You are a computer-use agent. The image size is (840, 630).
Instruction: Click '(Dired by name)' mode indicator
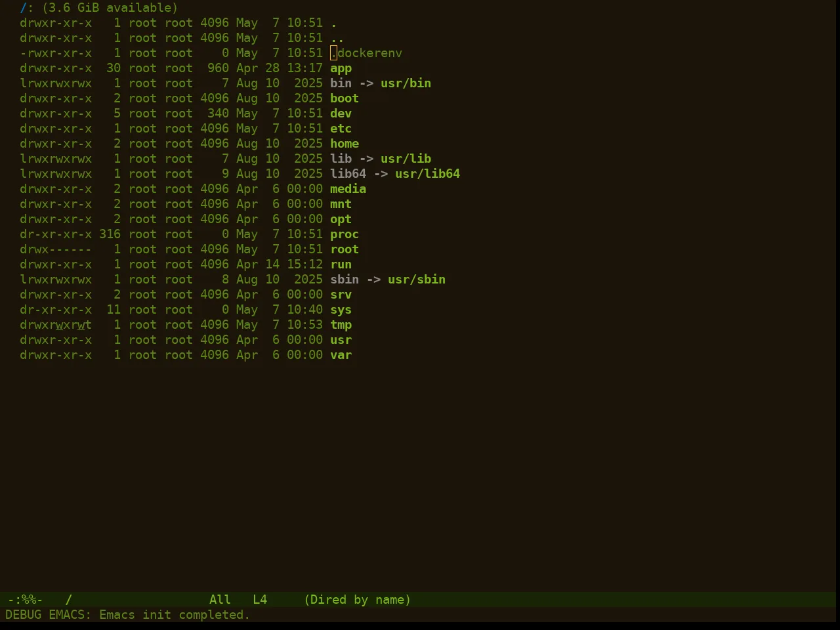pos(357,600)
